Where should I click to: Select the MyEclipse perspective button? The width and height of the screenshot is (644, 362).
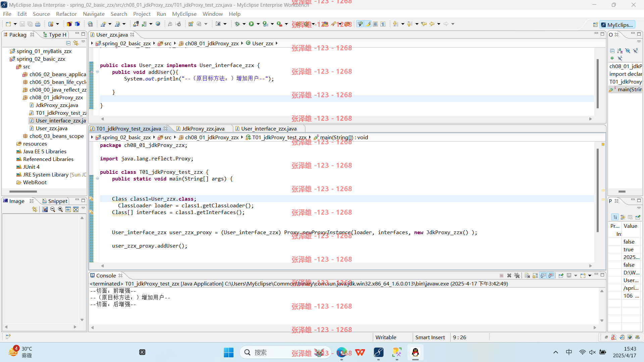pyautogui.click(x=617, y=25)
